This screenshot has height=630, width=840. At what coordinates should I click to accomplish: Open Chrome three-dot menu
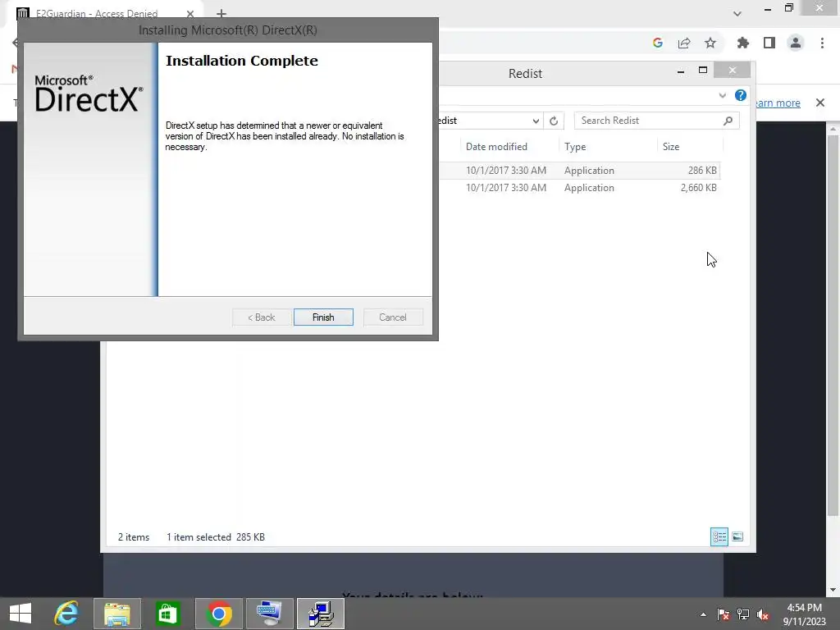pyautogui.click(x=822, y=43)
